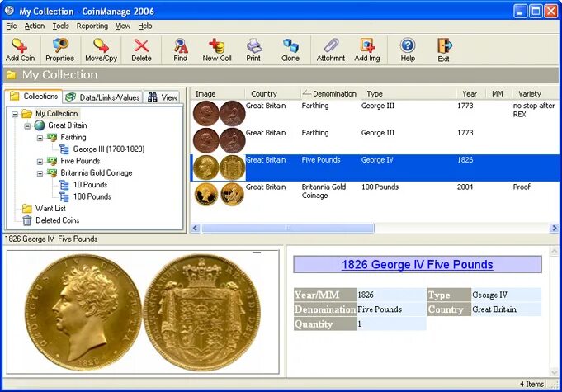Switch to the binoculars View tab

[x=163, y=97]
